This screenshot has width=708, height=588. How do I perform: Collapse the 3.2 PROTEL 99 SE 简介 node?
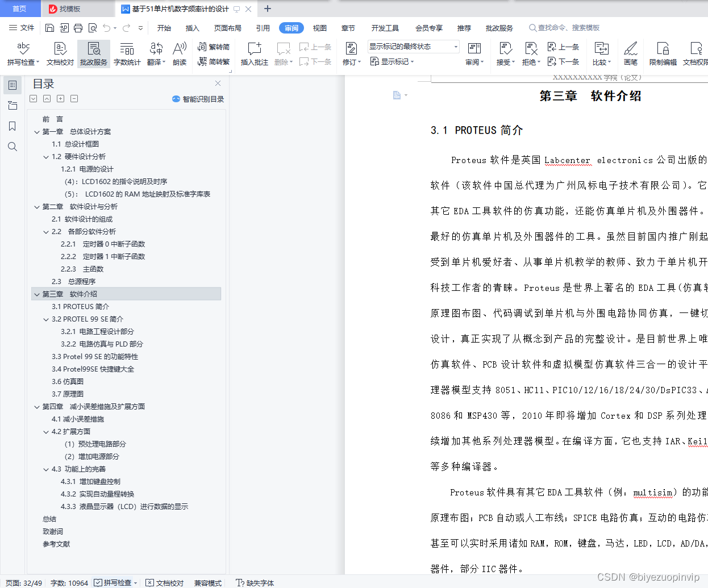[x=46, y=319]
